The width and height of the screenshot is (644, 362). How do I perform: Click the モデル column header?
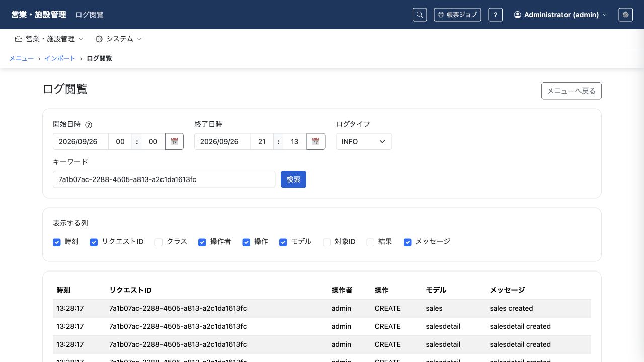436,290
